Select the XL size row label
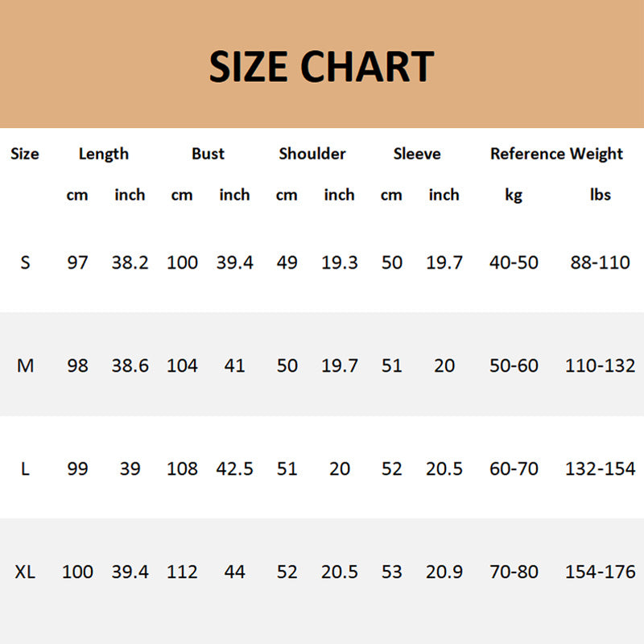This screenshot has width=644, height=644. pyautogui.click(x=25, y=572)
